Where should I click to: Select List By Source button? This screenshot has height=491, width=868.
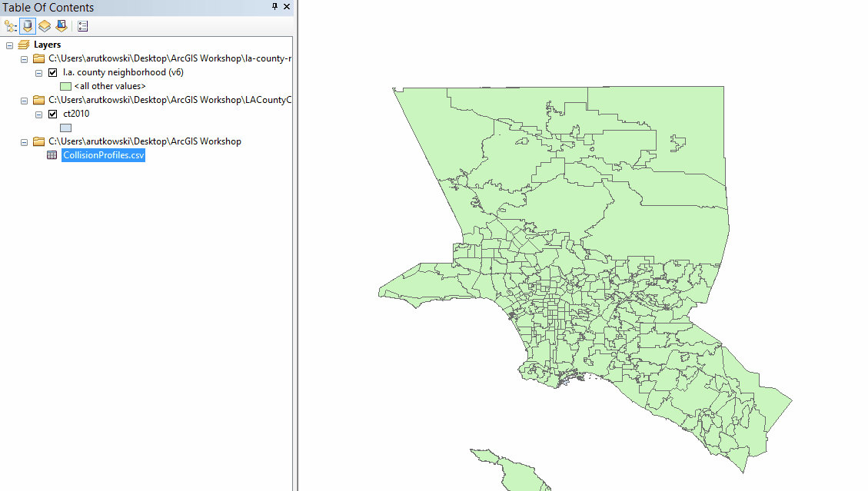[28, 26]
